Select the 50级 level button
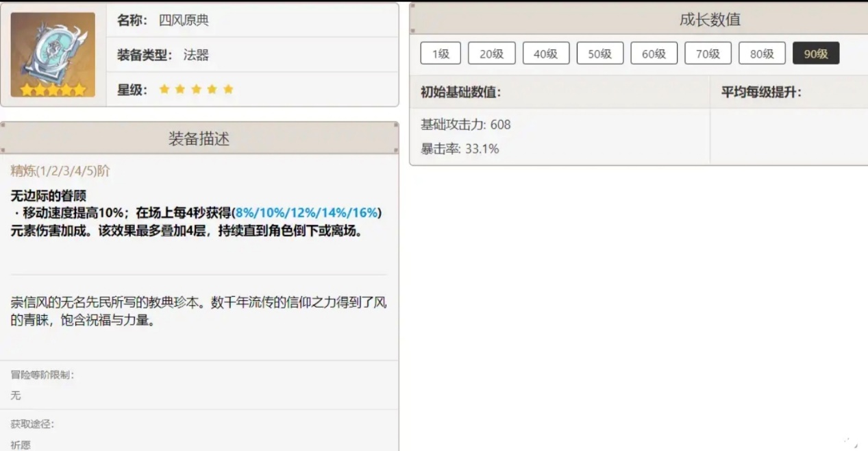This screenshot has height=451, width=868. pyautogui.click(x=600, y=53)
